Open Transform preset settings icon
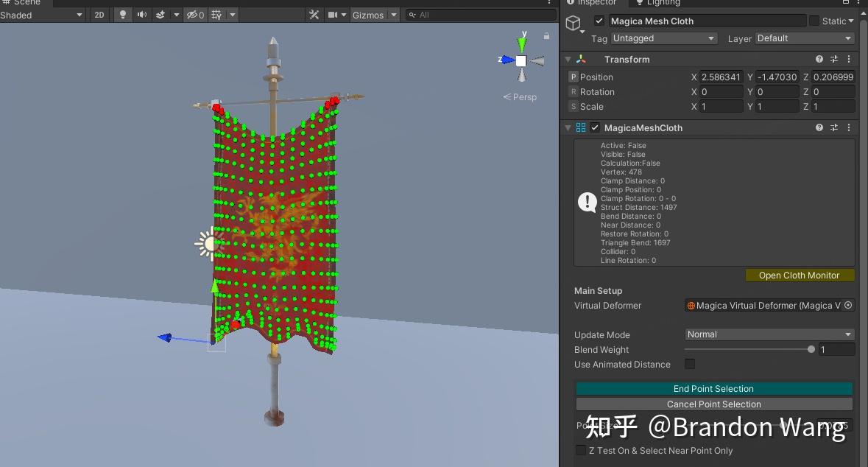Screen dimensions: 868x467 [833, 59]
